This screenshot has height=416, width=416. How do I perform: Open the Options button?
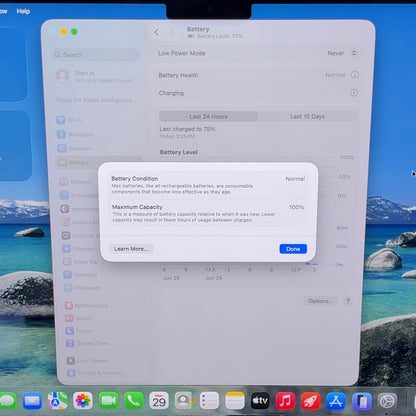click(320, 301)
